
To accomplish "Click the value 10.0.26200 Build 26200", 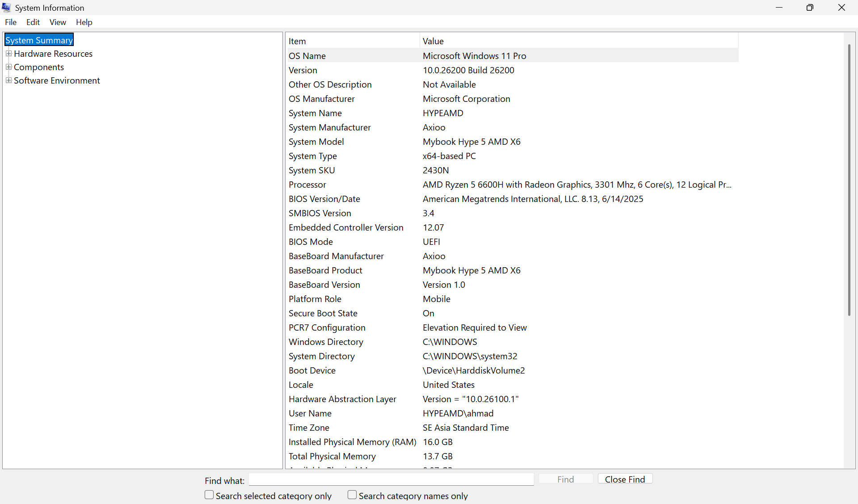I will [469, 70].
